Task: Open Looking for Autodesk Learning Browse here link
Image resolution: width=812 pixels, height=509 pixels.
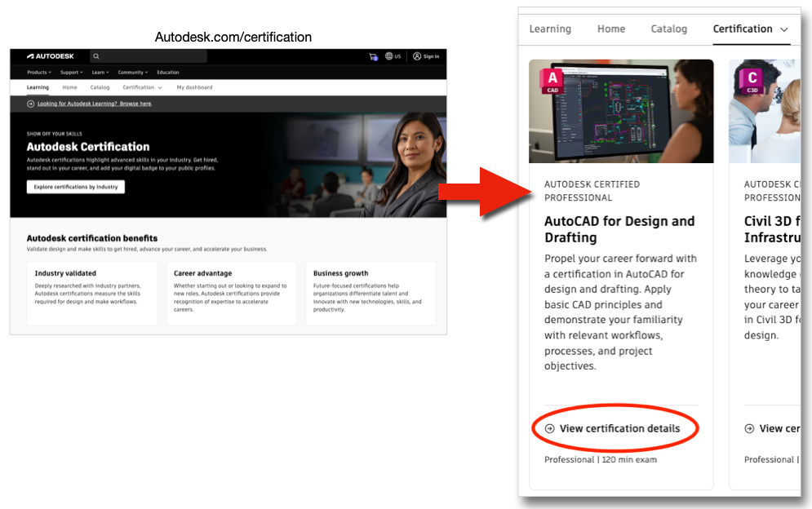Action: coord(94,104)
